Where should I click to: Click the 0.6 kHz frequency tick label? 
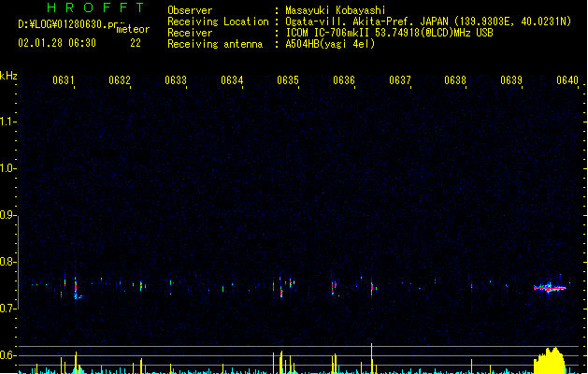tap(7, 355)
